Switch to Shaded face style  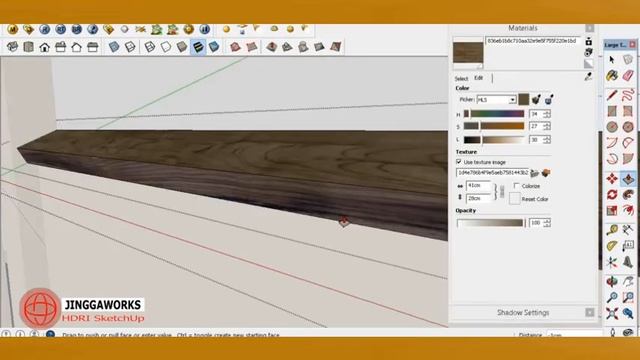pos(182,47)
